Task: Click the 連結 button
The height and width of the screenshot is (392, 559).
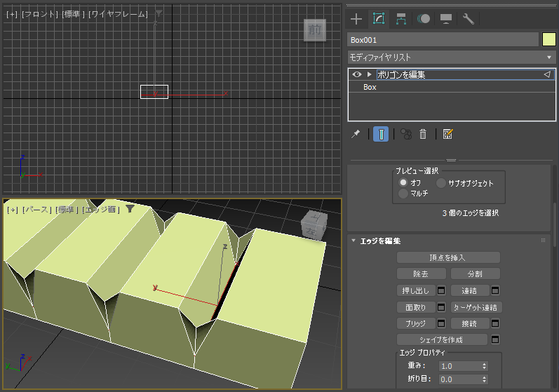Action: 470,290
